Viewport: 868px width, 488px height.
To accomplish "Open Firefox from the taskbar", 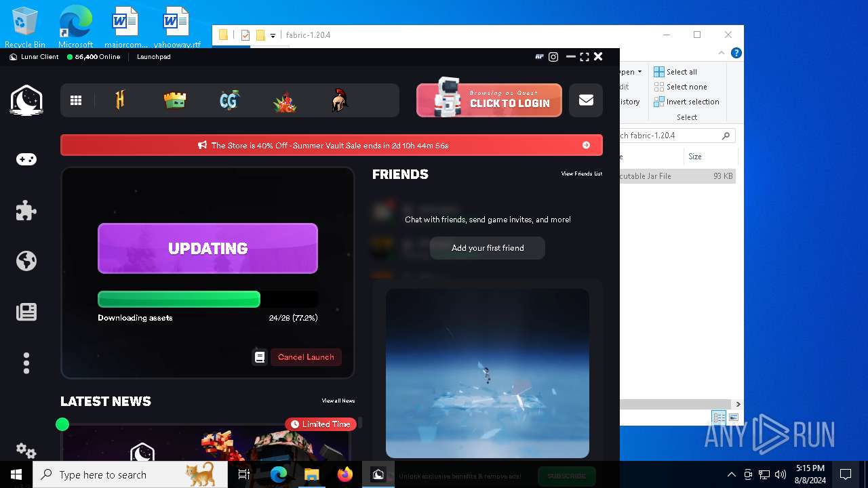I will pyautogui.click(x=345, y=474).
